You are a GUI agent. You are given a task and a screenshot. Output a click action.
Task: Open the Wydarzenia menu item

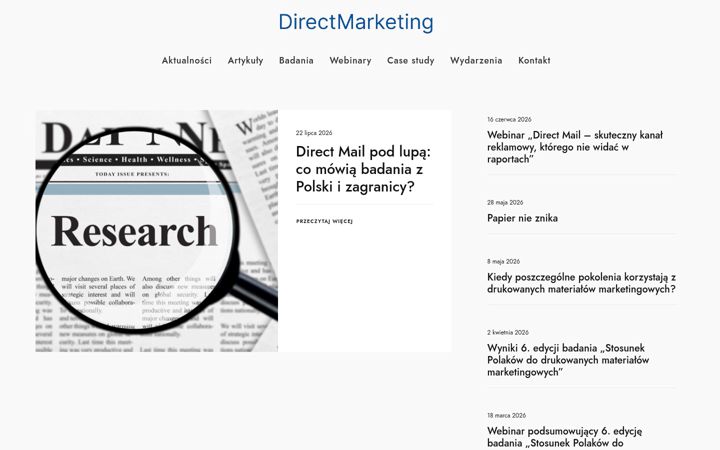click(x=476, y=60)
